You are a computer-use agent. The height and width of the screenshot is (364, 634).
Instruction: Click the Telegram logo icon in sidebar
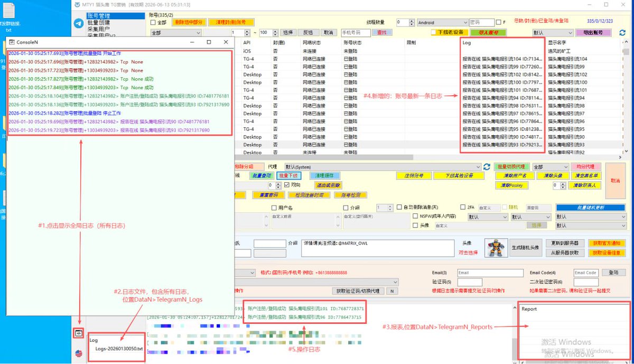(x=79, y=23)
